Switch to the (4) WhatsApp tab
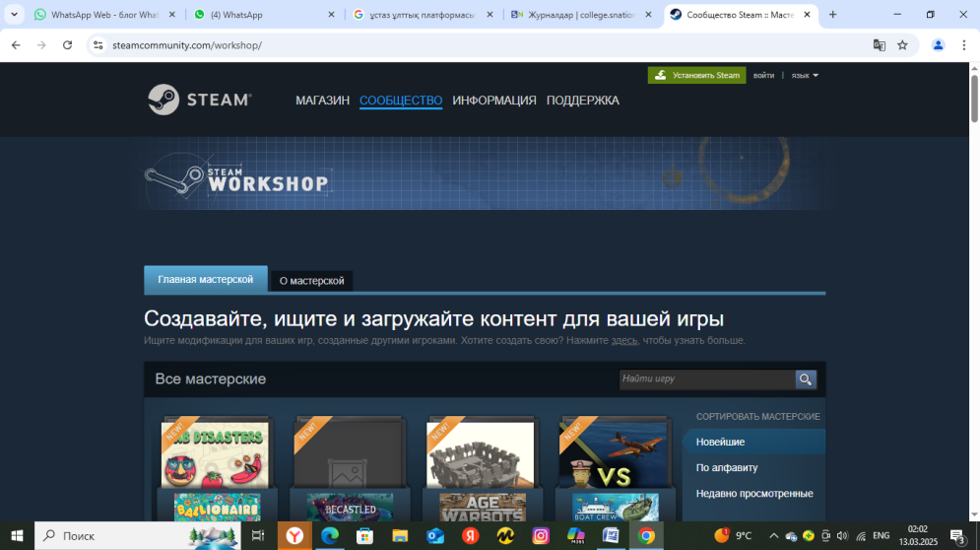The width and height of the screenshot is (980, 550). click(264, 15)
